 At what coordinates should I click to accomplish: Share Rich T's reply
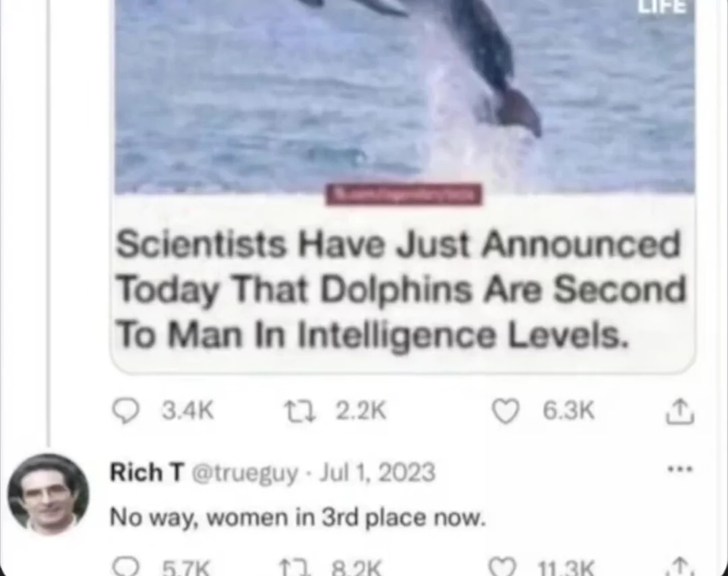679,568
